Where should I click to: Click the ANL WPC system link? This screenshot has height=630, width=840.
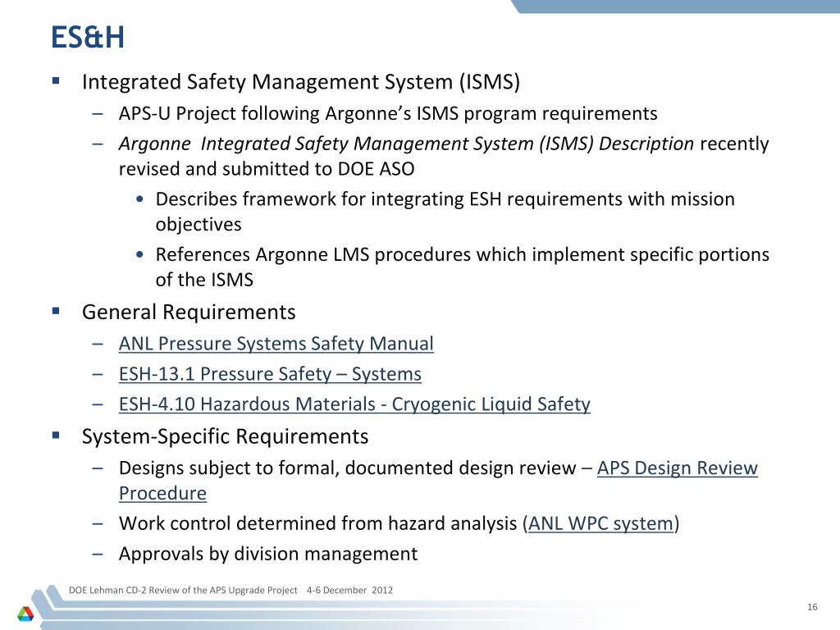[x=600, y=523]
